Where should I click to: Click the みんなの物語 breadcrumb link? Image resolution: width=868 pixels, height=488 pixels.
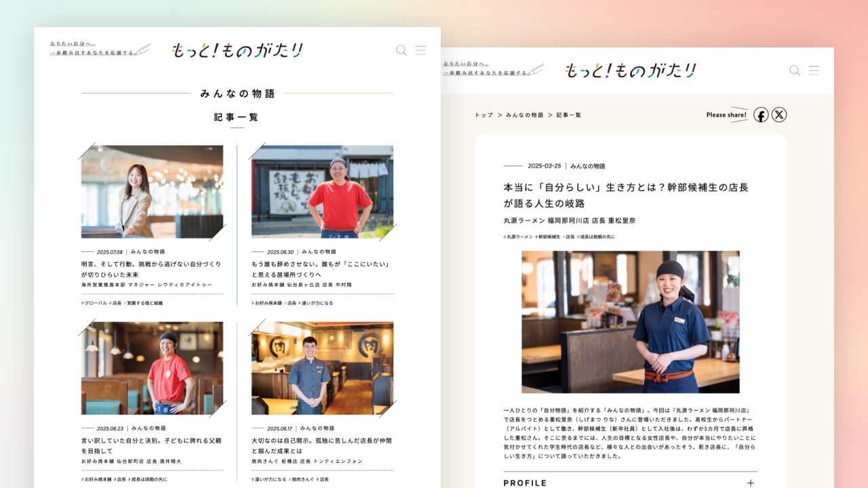coord(525,115)
